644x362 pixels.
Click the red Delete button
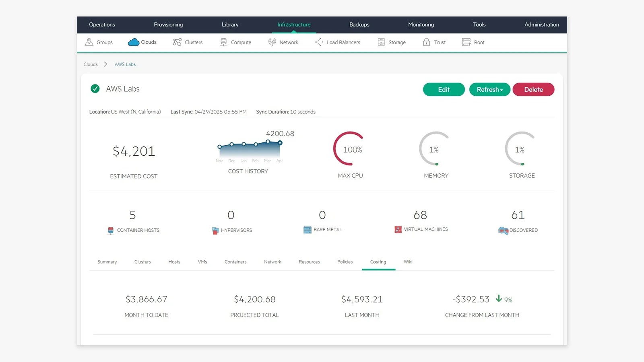[x=533, y=89]
